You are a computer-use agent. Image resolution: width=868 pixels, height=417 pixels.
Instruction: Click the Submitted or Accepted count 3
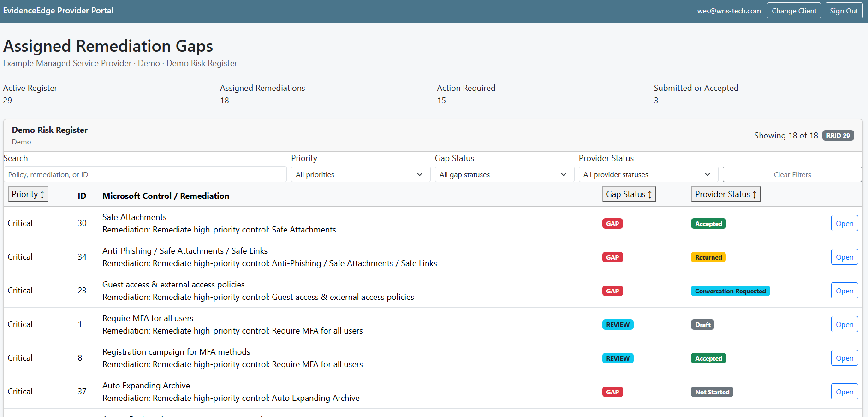pos(656,101)
